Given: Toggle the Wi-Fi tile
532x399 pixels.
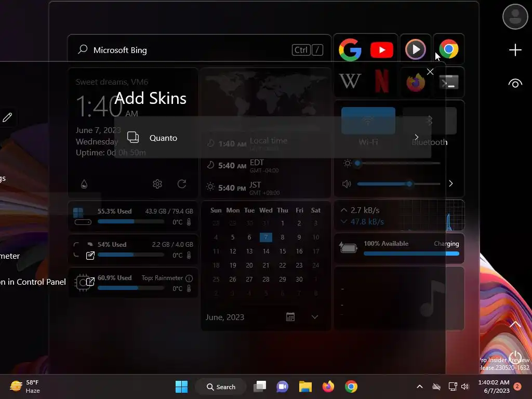Looking at the screenshot, I should 368,121.
